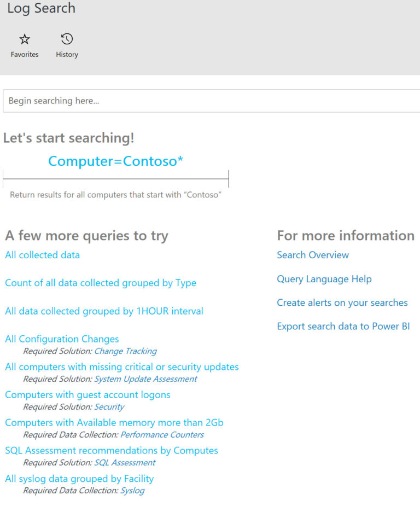
Task: Run 'Computers with guest account logons' query
Action: point(87,395)
